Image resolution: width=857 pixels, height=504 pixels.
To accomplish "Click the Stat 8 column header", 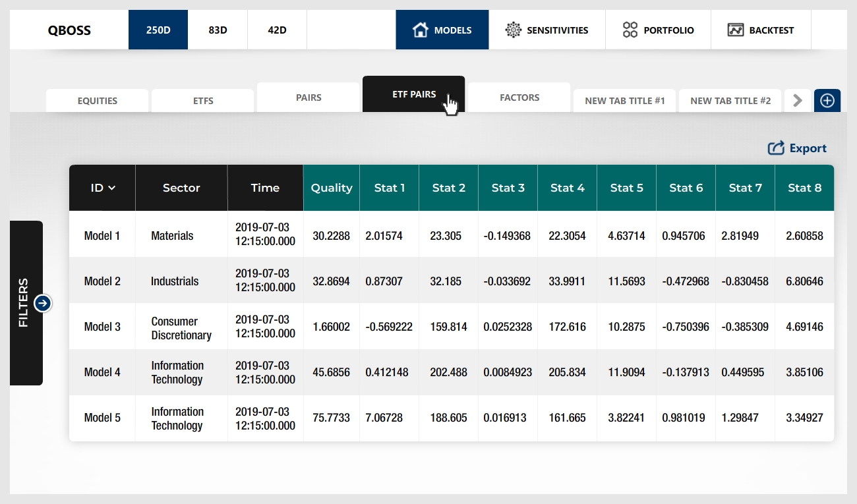I will [x=804, y=188].
